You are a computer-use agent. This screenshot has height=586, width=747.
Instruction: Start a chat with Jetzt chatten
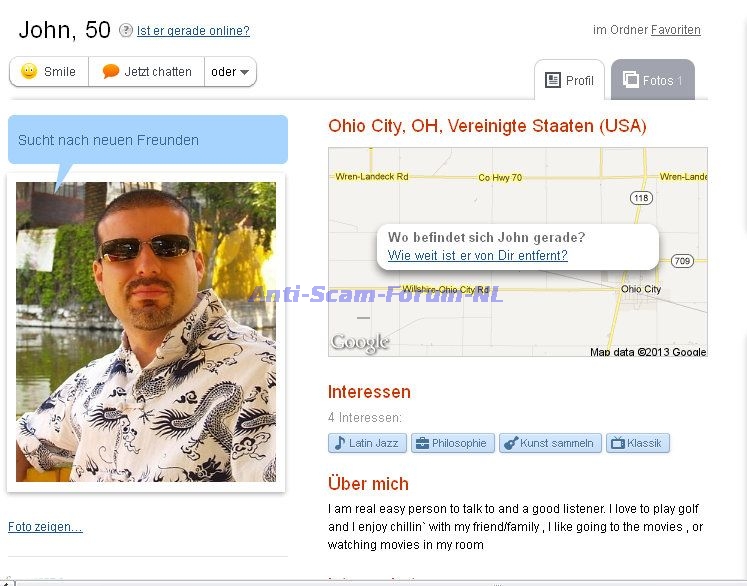pyautogui.click(x=147, y=71)
